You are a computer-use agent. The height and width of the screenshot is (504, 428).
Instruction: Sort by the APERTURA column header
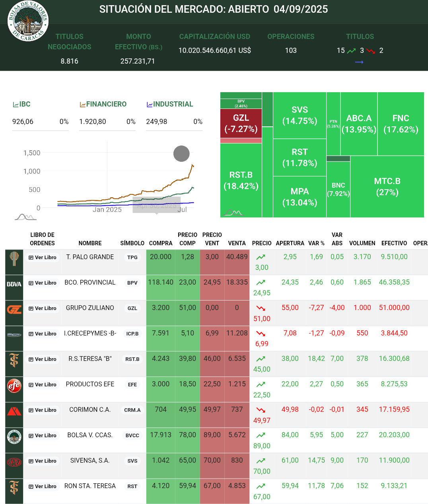tap(290, 243)
